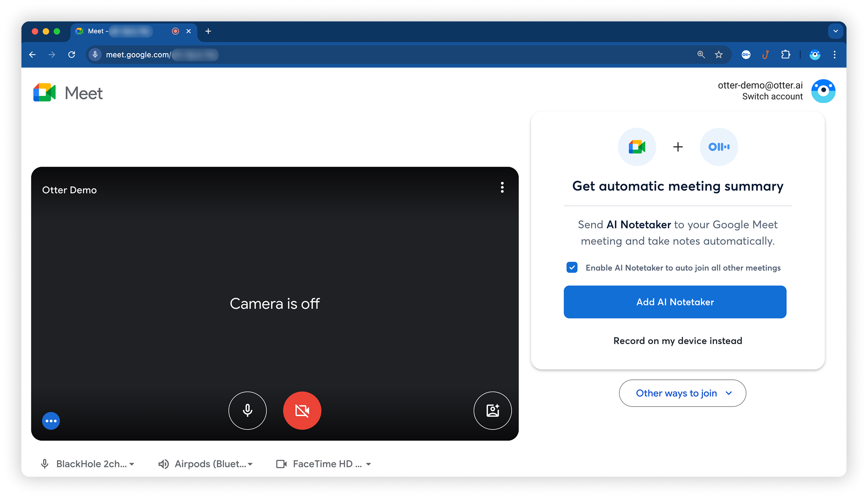Select the Meet browser tab

133,31
